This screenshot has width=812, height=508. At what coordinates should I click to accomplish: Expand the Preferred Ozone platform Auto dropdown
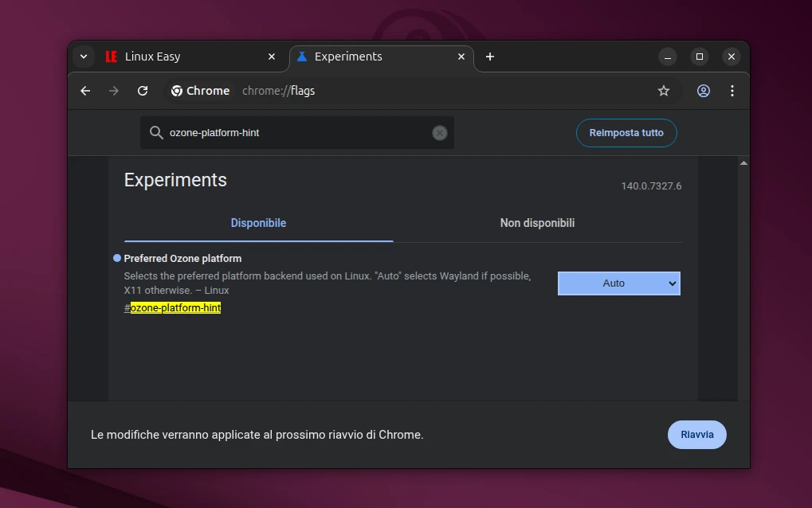[618, 283]
